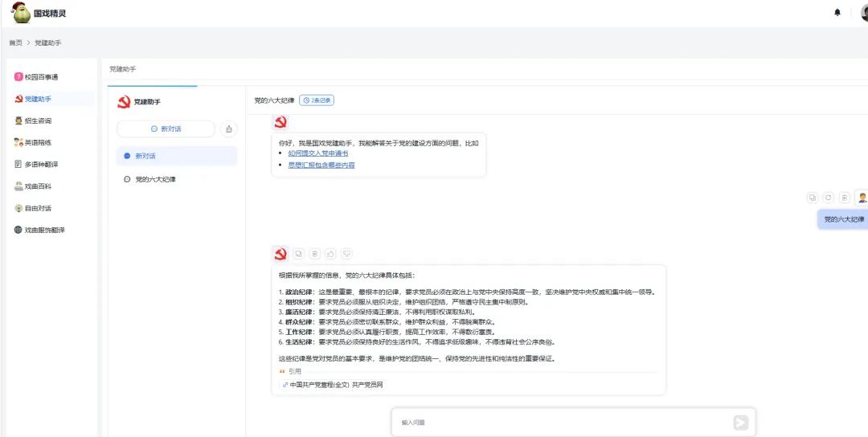868x437 pixels.
Task: Copy the assistant answer via copy icon
Action: 298,254
